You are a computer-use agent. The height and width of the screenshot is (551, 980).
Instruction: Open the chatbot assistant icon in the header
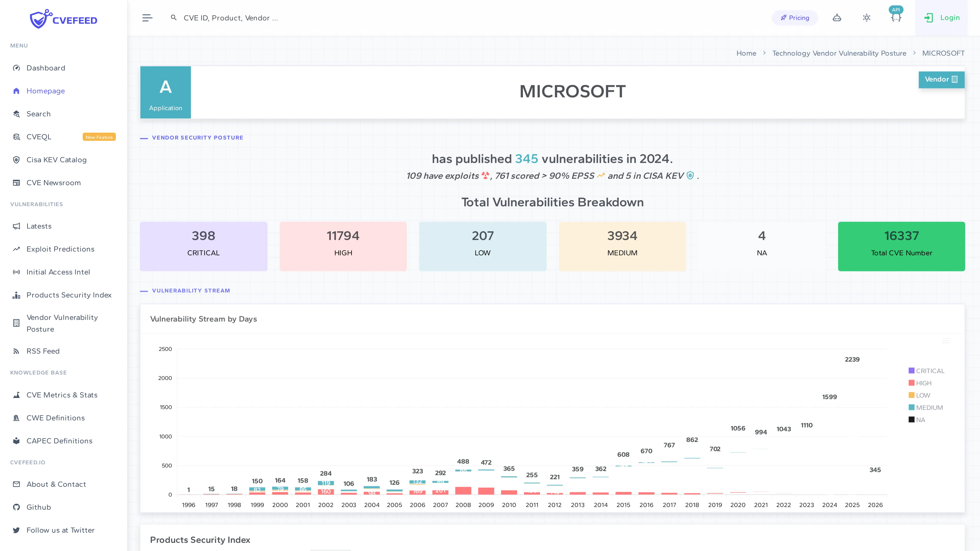click(x=837, y=18)
